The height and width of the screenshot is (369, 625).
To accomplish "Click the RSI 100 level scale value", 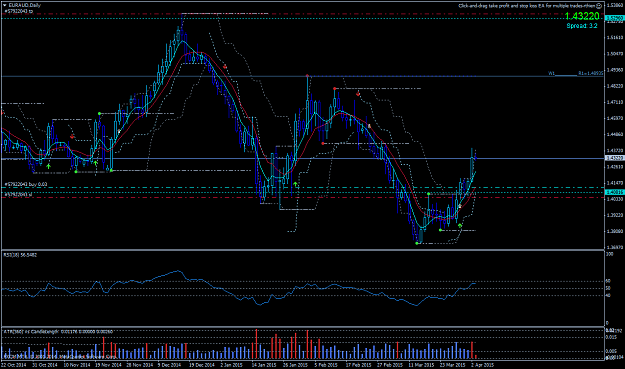I will 609,254.
